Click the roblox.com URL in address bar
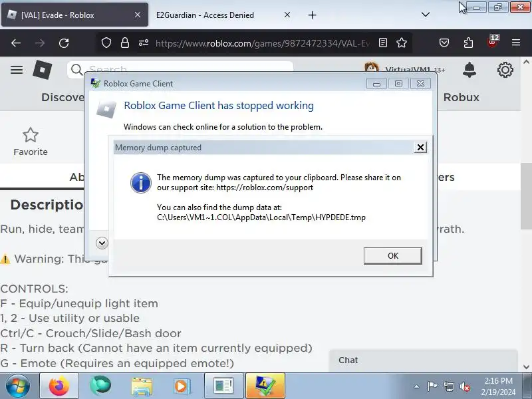The height and width of the screenshot is (399, 532). tap(262, 43)
